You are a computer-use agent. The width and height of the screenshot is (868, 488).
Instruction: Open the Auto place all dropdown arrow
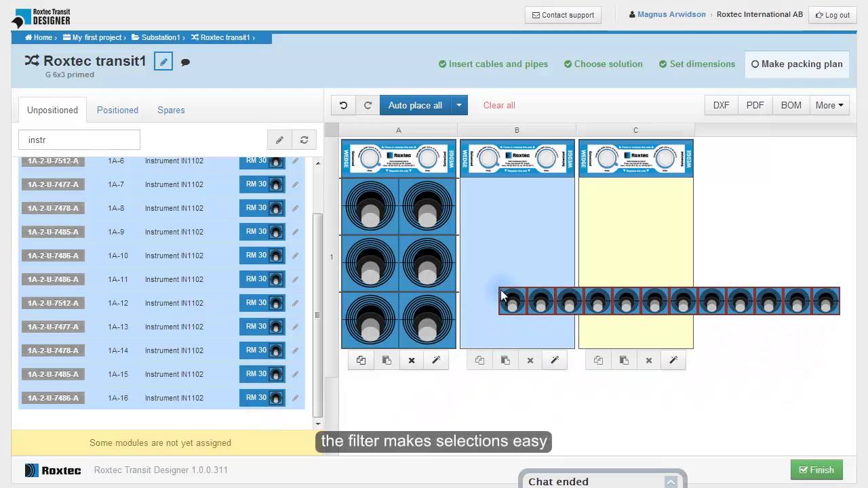point(459,105)
